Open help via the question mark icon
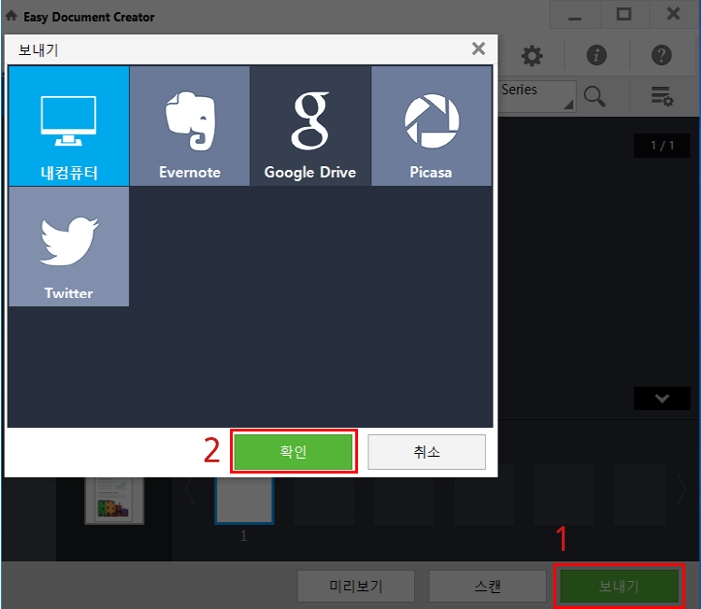The height and width of the screenshot is (609, 701). pos(661,55)
